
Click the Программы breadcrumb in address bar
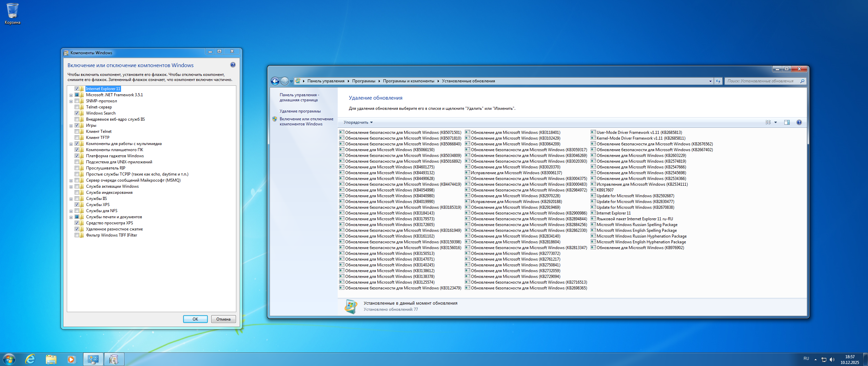coord(363,81)
